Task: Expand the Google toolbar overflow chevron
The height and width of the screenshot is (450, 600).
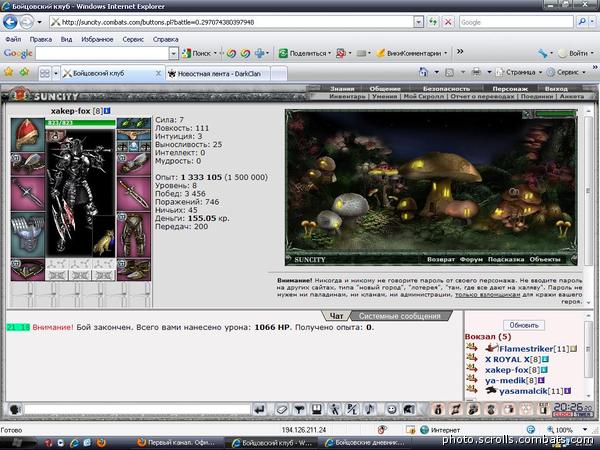Action: click(460, 52)
